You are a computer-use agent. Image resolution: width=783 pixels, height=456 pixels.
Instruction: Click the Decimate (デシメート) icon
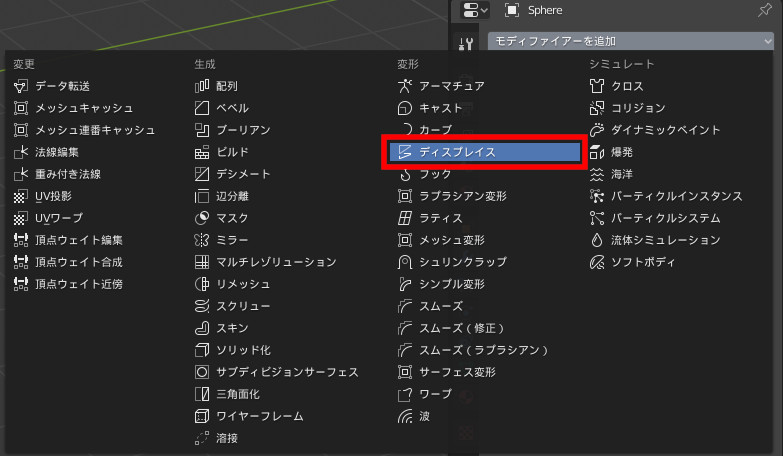click(202, 174)
